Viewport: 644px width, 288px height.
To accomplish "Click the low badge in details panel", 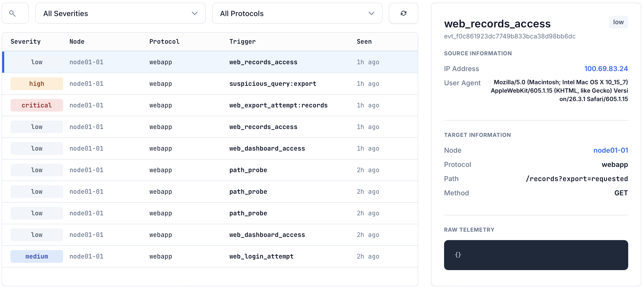I will coord(618,22).
